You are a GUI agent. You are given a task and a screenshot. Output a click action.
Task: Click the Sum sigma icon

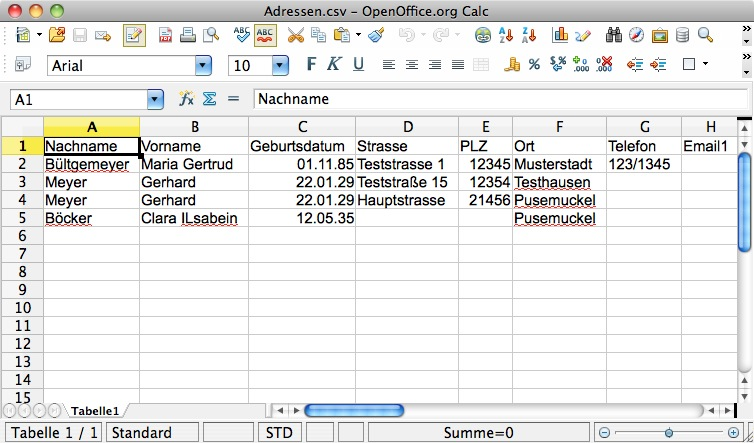(x=210, y=99)
